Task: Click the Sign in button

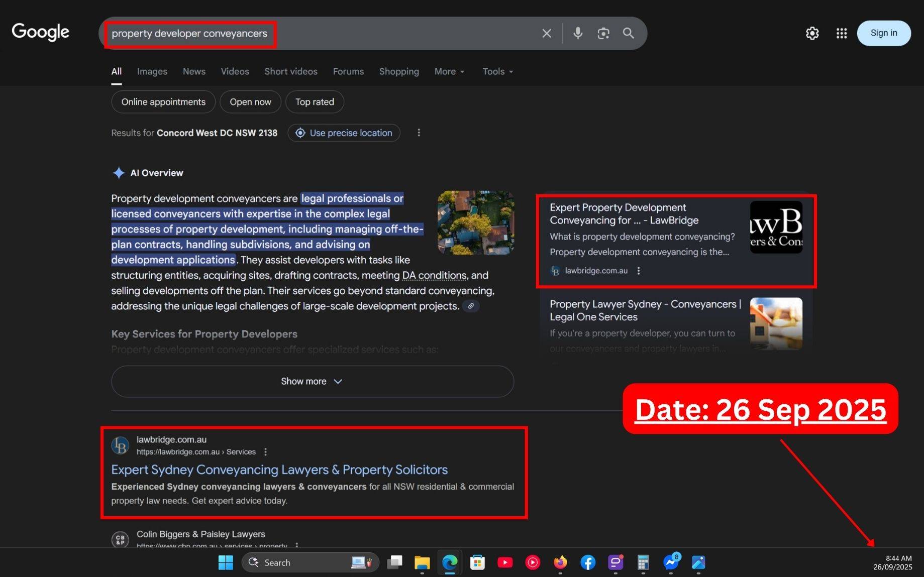Action: click(883, 33)
